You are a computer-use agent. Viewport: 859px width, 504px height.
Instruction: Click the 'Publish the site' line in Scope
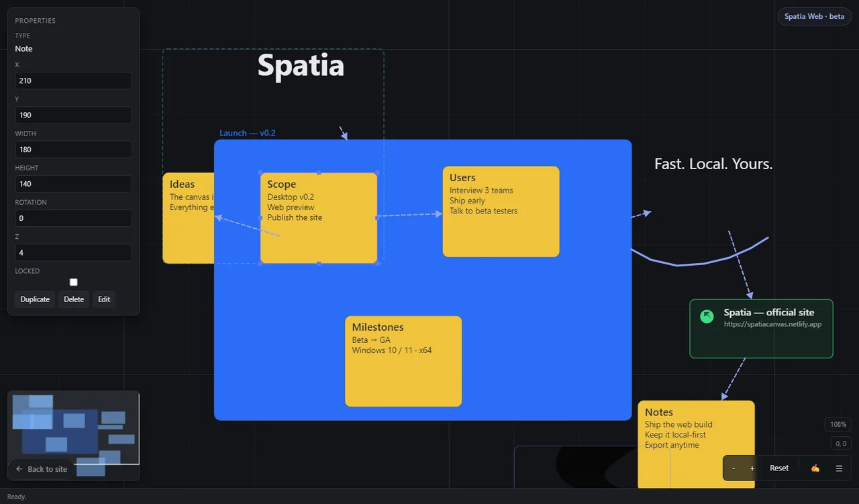click(295, 217)
